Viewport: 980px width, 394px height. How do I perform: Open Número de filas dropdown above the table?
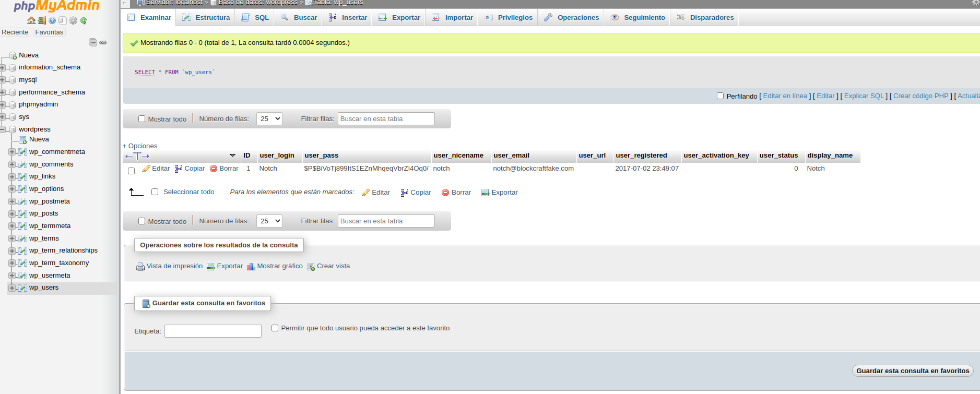[x=269, y=119]
